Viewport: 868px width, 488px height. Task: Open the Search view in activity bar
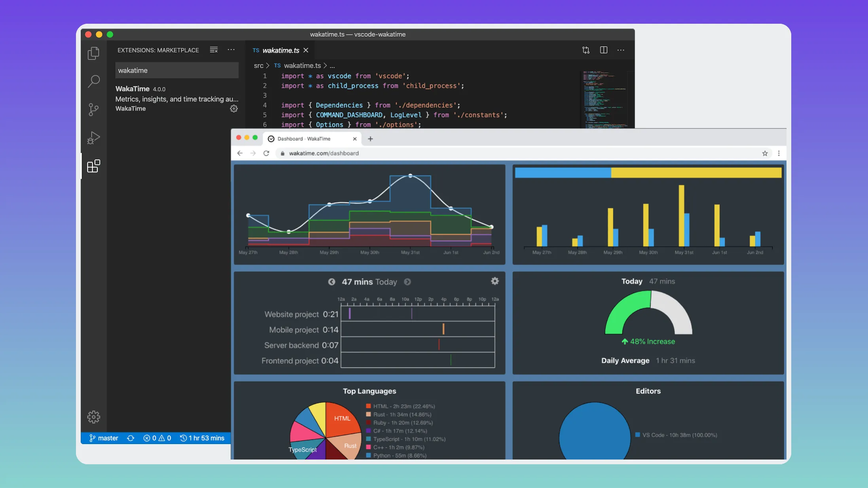(x=93, y=81)
